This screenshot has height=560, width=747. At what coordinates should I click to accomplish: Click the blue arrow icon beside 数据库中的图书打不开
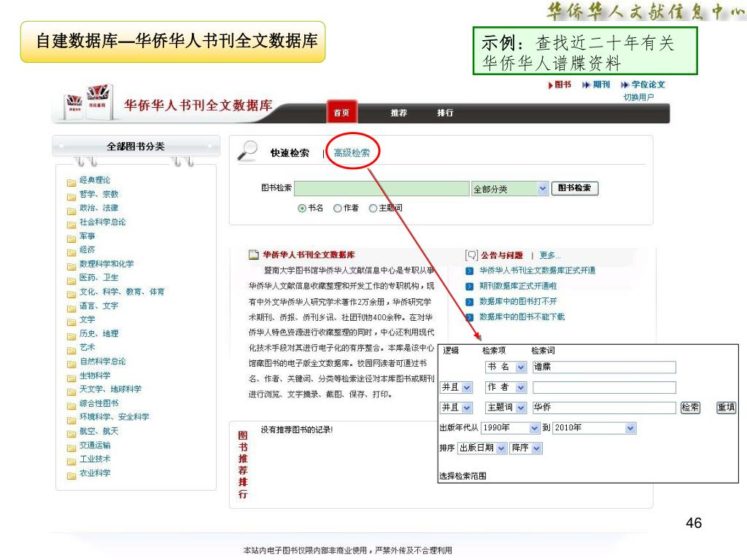point(470,302)
